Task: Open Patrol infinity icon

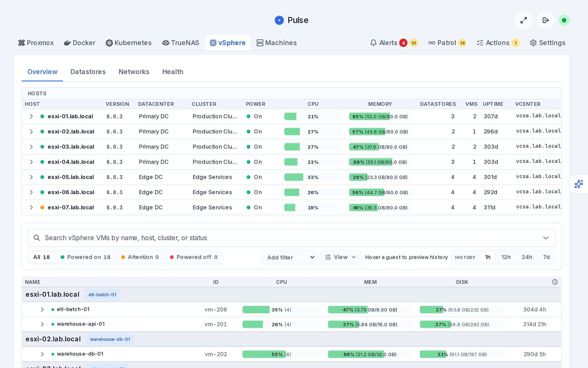Action: click(432, 43)
